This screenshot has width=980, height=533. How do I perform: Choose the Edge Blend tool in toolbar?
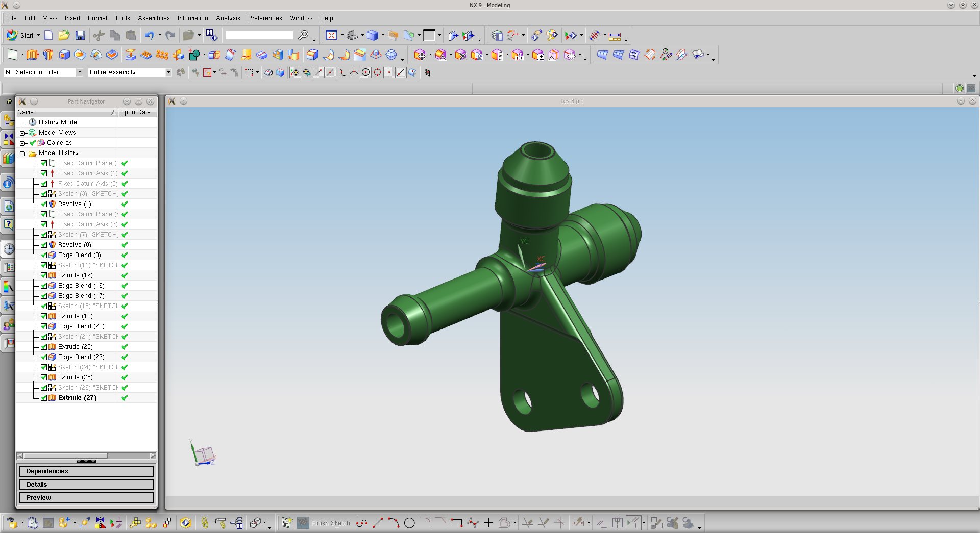[312, 55]
